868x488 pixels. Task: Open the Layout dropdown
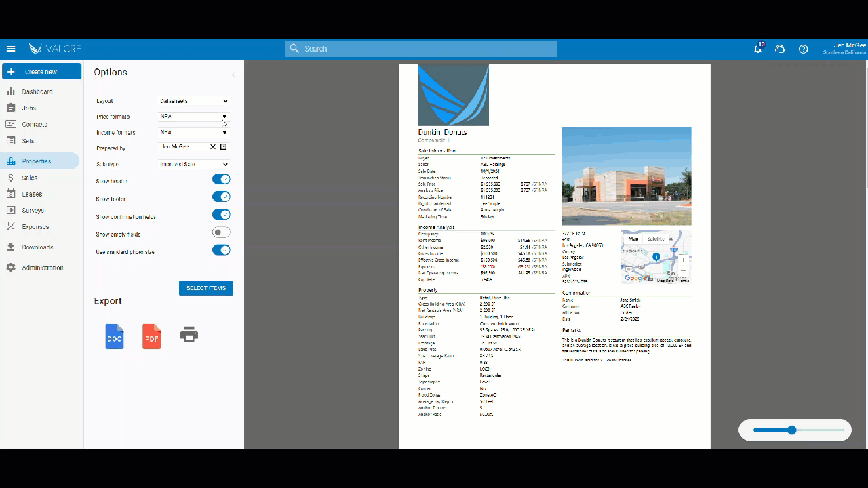(195, 101)
